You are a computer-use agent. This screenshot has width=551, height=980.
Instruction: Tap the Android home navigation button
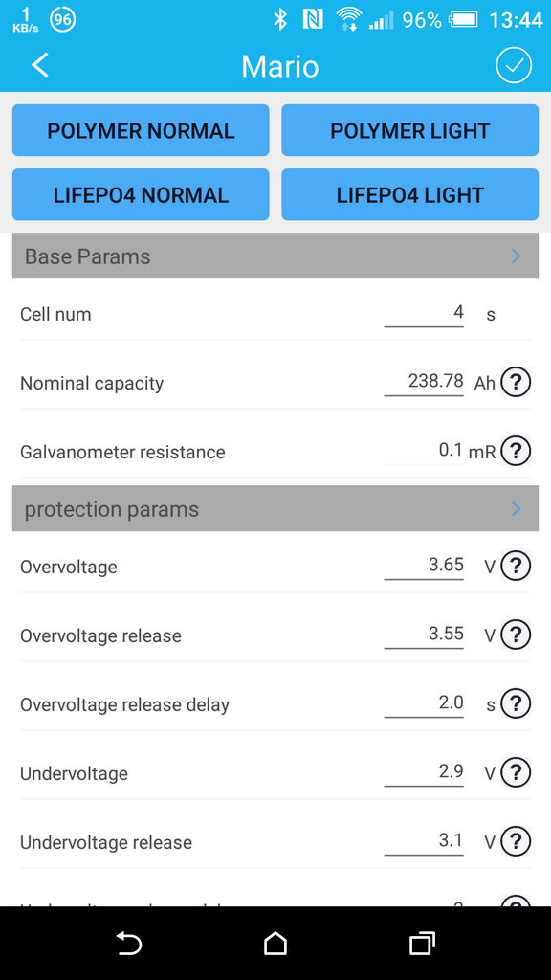click(275, 943)
